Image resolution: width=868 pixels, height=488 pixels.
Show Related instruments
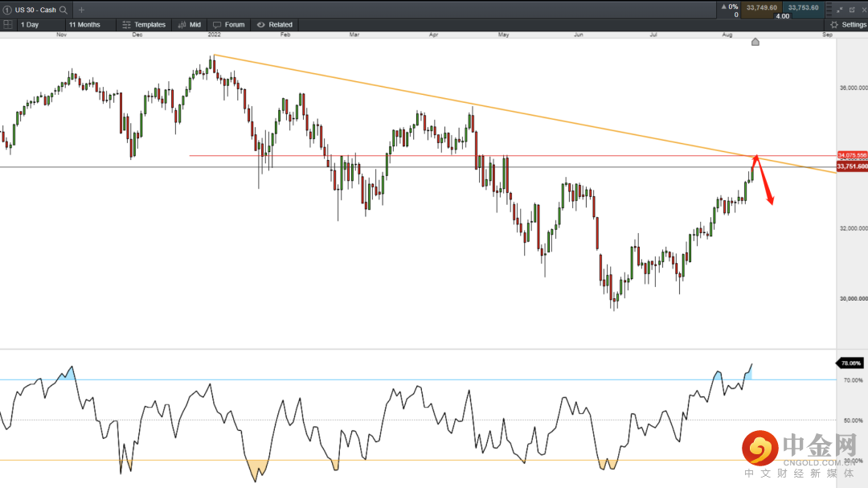275,25
